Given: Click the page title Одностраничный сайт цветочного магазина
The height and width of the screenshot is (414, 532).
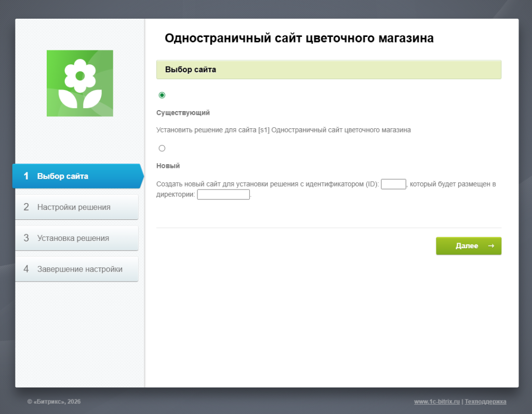Looking at the screenshot, I should click(x=299, y=38).
